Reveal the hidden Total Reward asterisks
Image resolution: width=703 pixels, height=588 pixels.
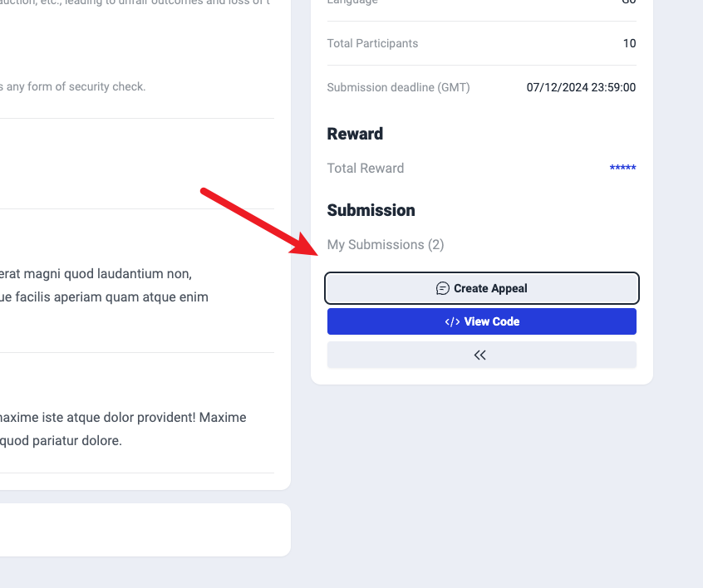click(622, 169)
